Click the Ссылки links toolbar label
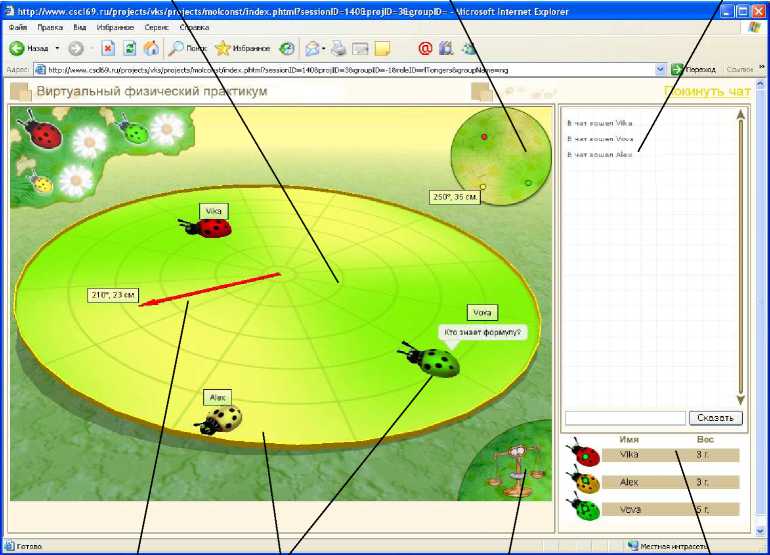This screenshot has height=555, width=770. 740,70
